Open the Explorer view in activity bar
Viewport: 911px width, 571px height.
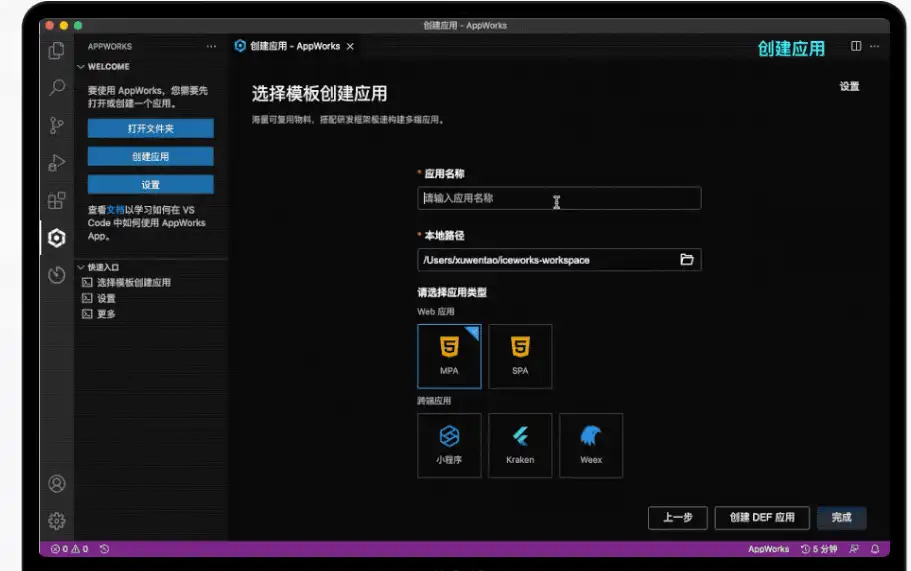click(x=56, y=51)
